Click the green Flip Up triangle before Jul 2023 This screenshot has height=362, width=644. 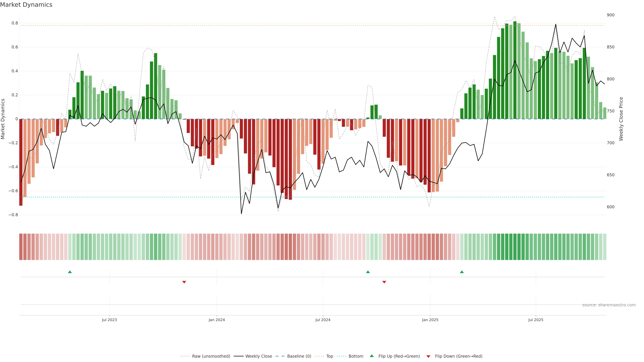[x=70, y=272]
